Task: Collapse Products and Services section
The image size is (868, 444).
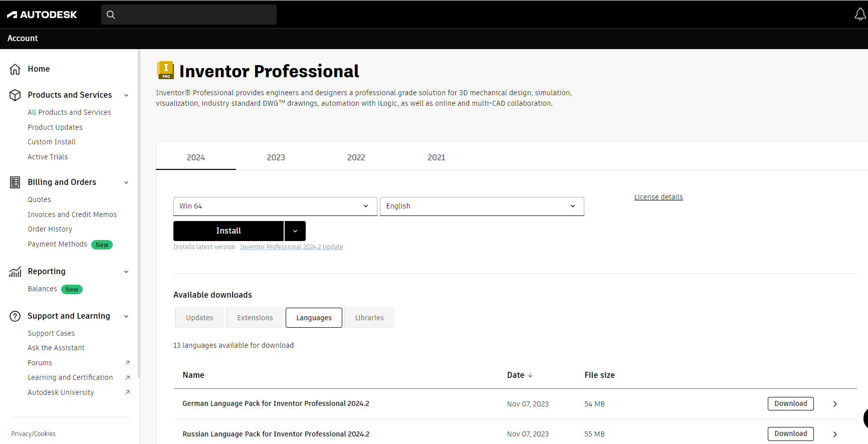Action: pyautogui.click(x=126, y=95)
